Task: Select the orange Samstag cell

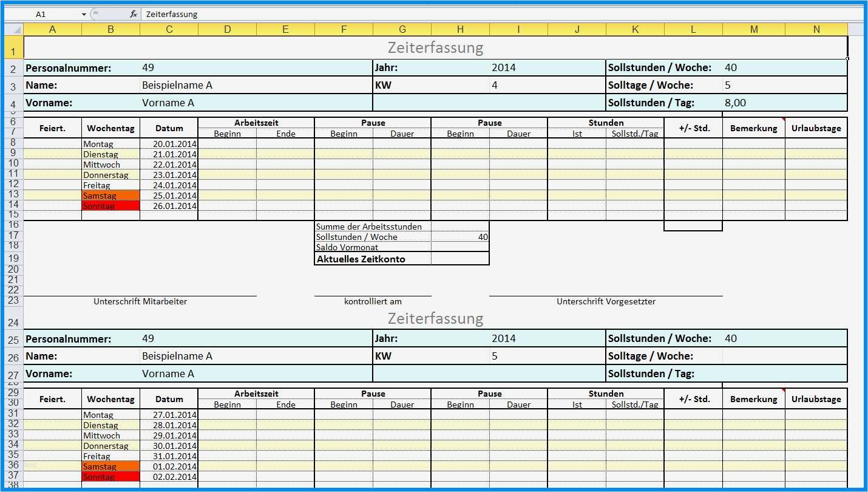Action: pyautogui.click(x=110, y=195)
